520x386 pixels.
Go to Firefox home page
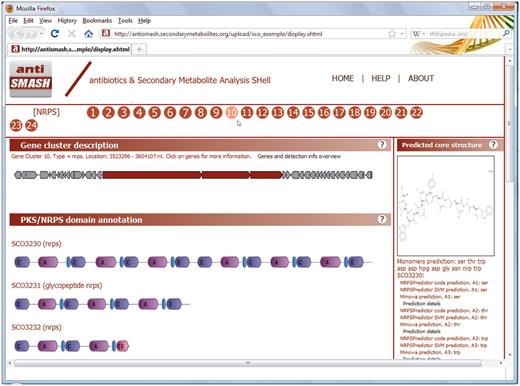pyautogui.click(x=88, y=34)
